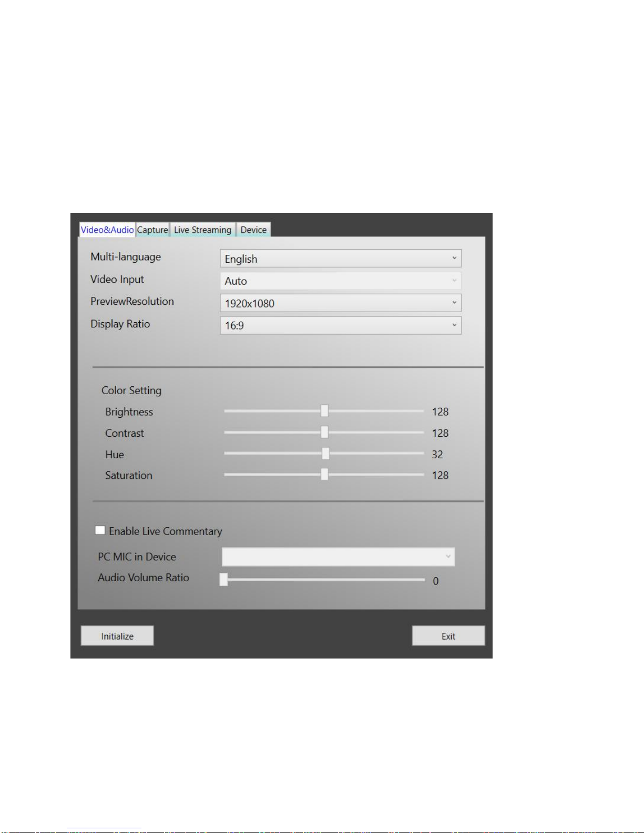Click the Initialize button
This screenshot has width=644, height=833.
[x=117, y=635]
